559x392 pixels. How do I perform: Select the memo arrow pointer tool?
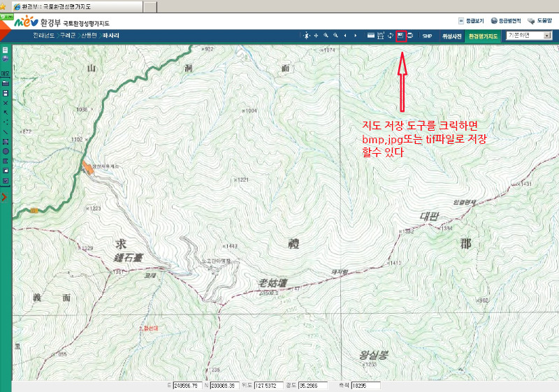[6, 112]
